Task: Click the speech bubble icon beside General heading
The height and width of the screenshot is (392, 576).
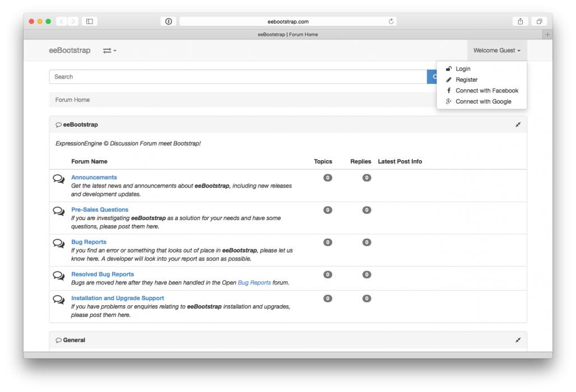Action: (58, 340)
